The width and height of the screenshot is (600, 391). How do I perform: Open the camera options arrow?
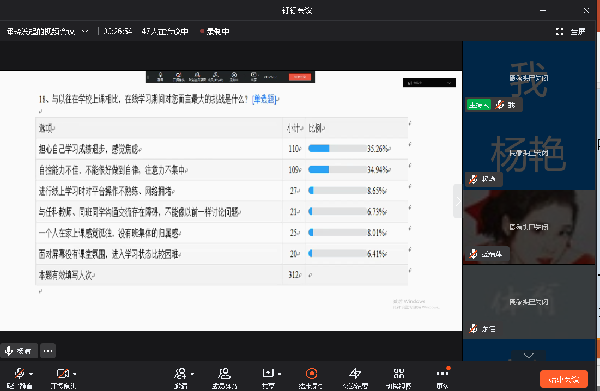74,374
